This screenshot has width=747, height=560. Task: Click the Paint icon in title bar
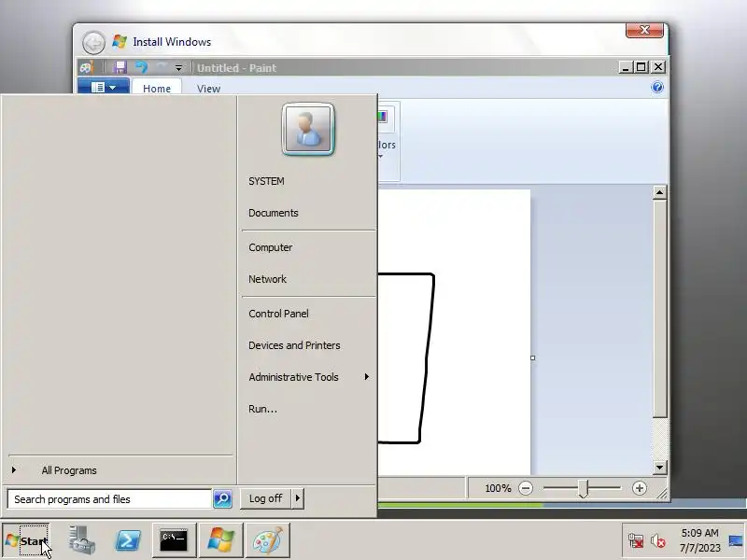pos(86,67)
